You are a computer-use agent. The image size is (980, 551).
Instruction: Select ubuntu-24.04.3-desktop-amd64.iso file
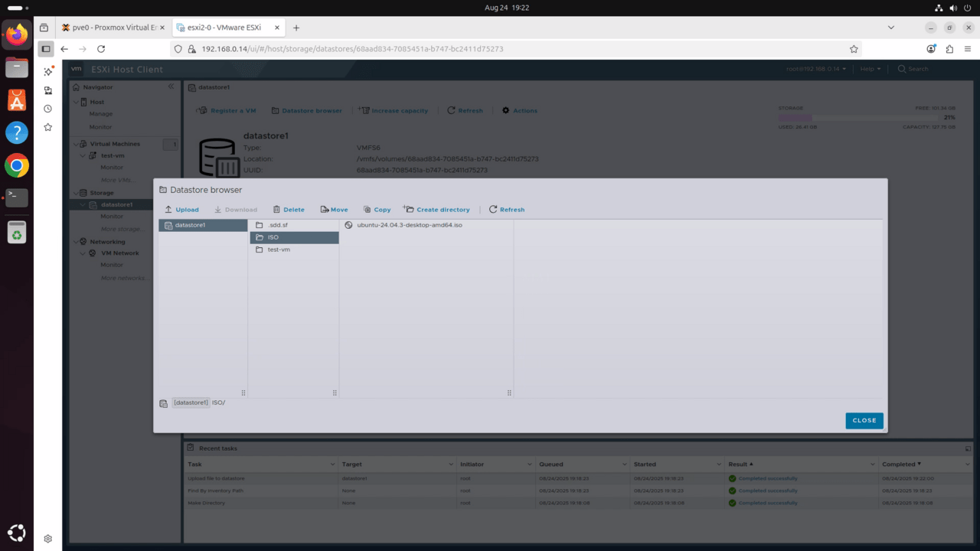[426, 225]
